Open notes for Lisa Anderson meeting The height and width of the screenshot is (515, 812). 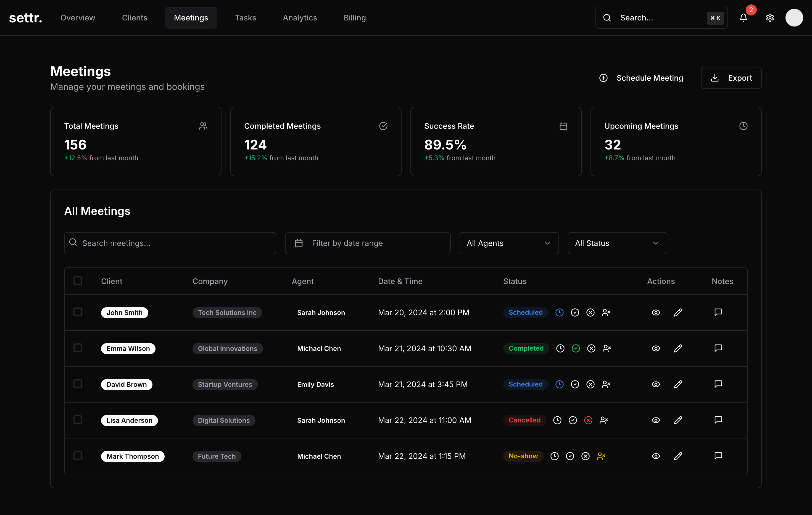(718, 420)
